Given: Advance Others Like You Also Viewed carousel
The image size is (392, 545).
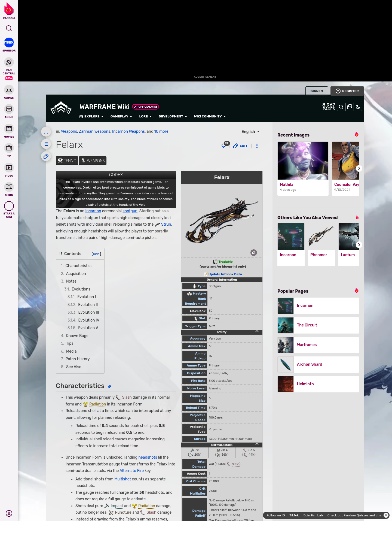Looking at the screenshot, I should coord(359,245).
